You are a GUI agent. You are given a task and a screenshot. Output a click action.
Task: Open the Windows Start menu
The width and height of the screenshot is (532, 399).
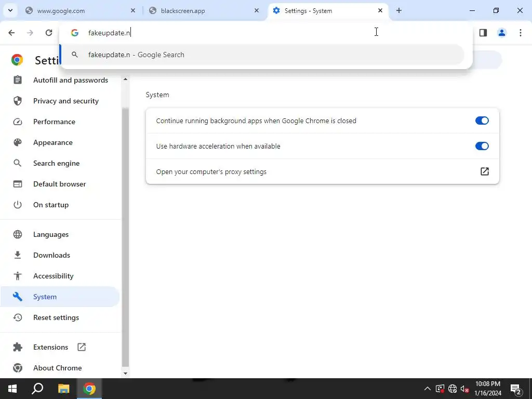pos(12,389)
